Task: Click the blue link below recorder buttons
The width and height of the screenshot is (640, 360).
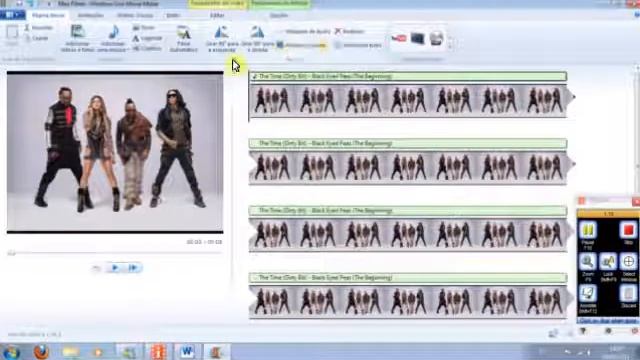Action: (608, 321)
